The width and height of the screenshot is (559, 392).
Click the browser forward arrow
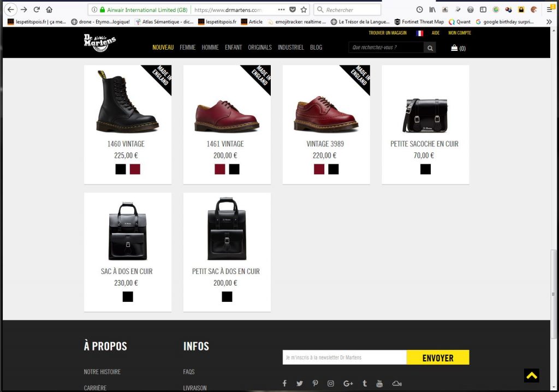24,10
